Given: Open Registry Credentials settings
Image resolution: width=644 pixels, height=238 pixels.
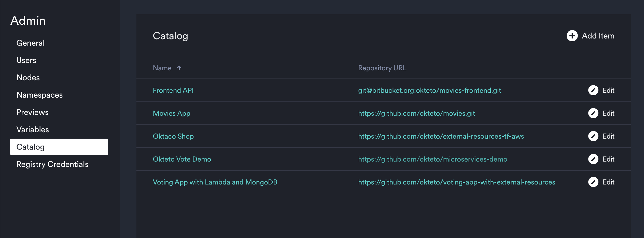Looking at the screenshot, I should [52, 164].
